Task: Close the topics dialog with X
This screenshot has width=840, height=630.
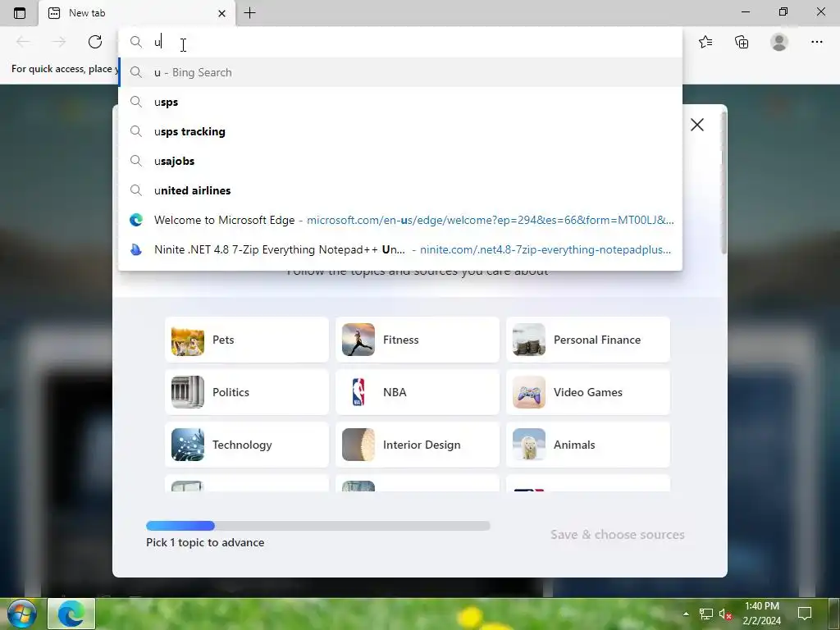Action: pos(697,125)
